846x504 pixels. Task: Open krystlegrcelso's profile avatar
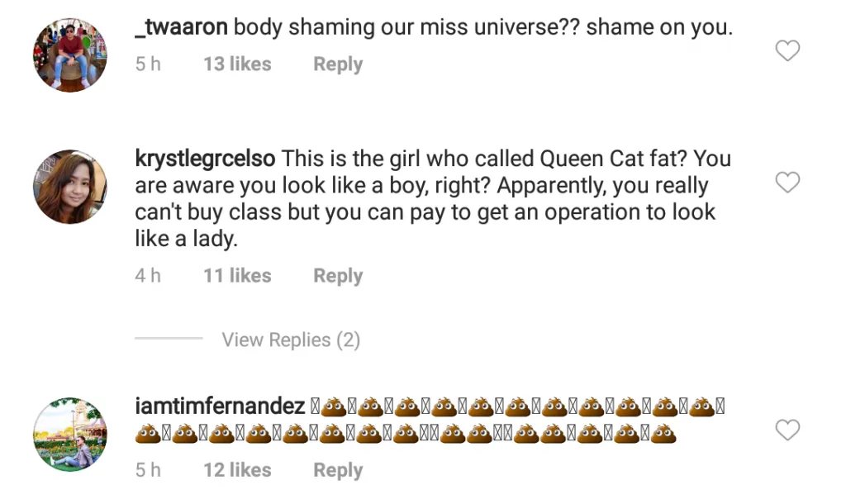tap(70, 187)
